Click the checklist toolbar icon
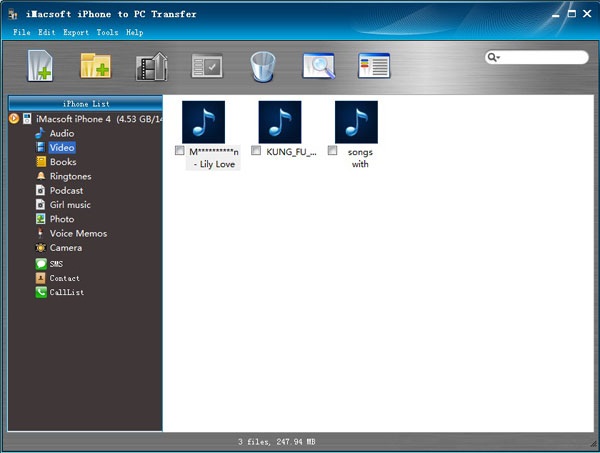Viewport: 600px width, 453px height. (207, 66)
